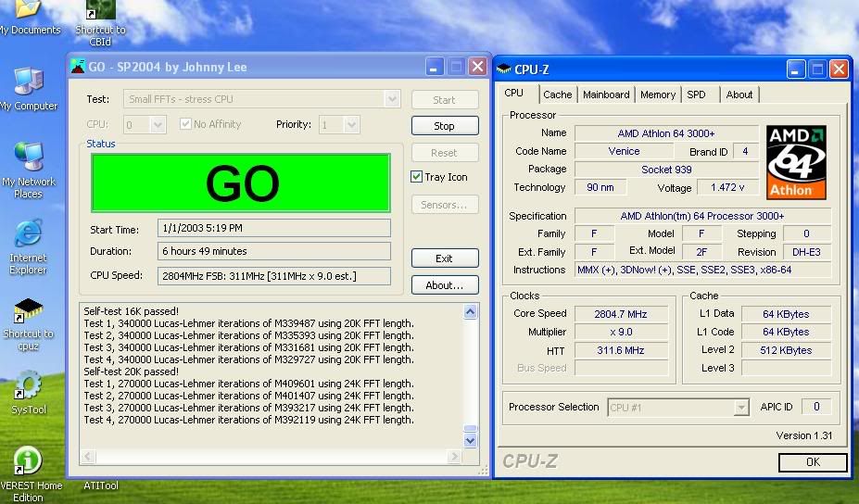Click the Stop button in SP2004
This screenshot has height=504, width=859.
coord(444,125)
